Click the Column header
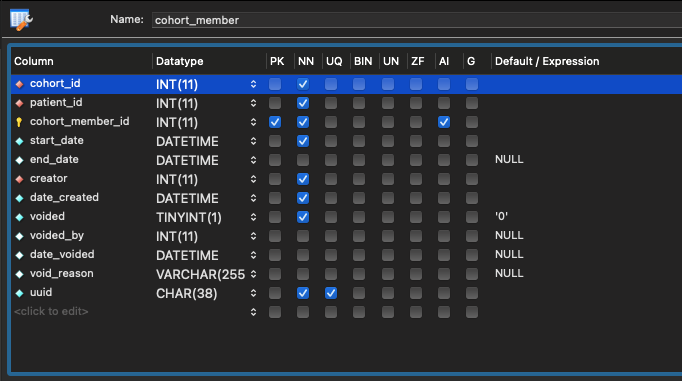This screenshot has height=381, width=682. click(34, 61)
